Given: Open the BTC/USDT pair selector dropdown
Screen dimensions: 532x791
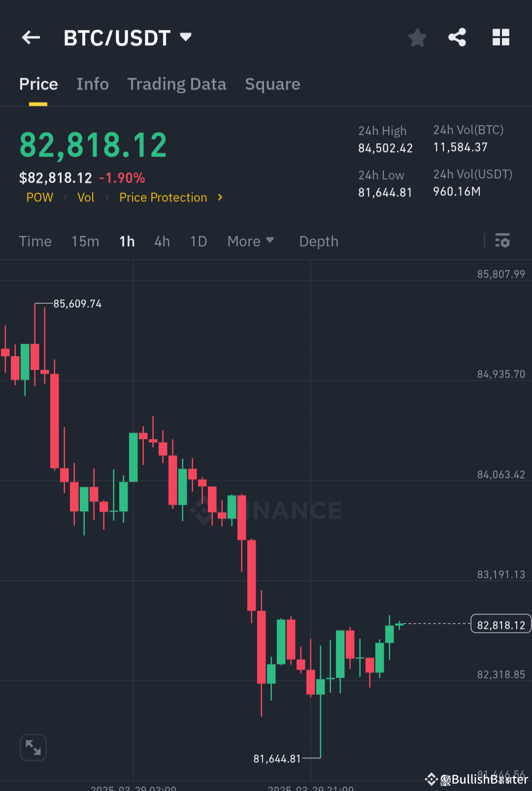Looking at the screenshot, I should 186,36.
